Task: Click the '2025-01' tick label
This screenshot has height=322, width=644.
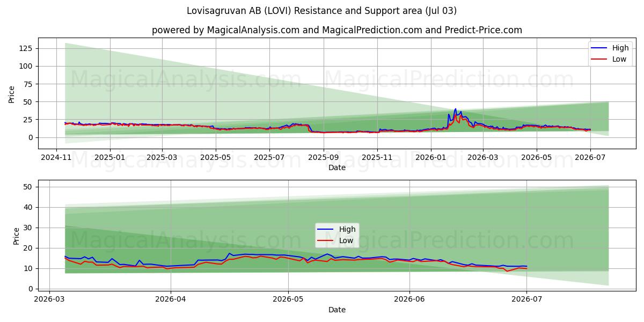Action: coord(110,158)
